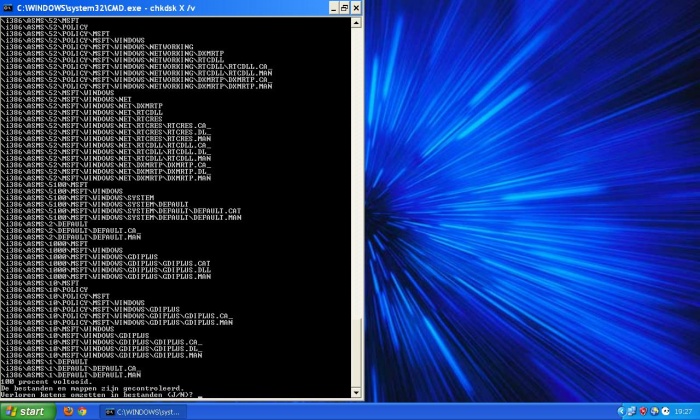Image resolution: width=700 pixels, height=420 pixels.
Task: Click the console scrollbar down arrow
Action: (x=356, y=393)
